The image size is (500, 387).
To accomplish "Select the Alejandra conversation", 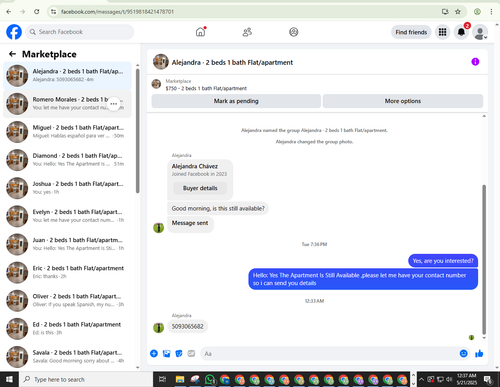I will (x=67, y=76).
